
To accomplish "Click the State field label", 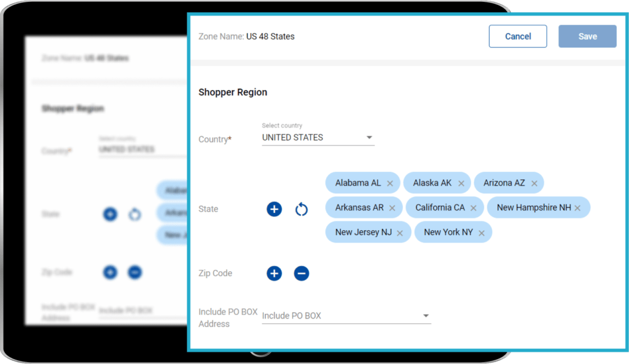I will point(208,209).
